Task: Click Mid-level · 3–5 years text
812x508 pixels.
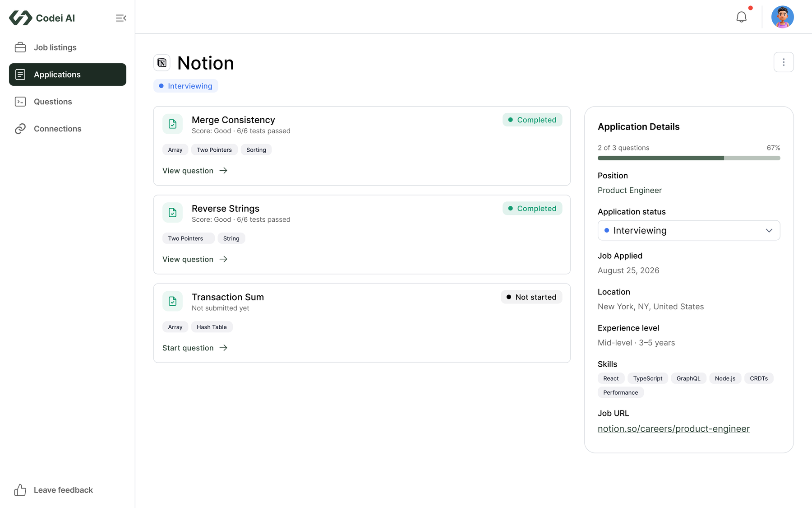Action: (636, 342)
